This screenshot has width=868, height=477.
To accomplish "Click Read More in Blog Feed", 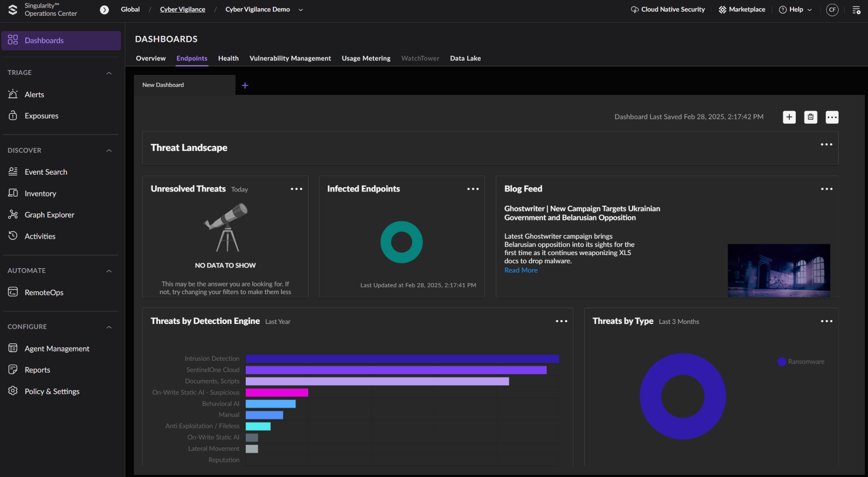I will point(521,270).
